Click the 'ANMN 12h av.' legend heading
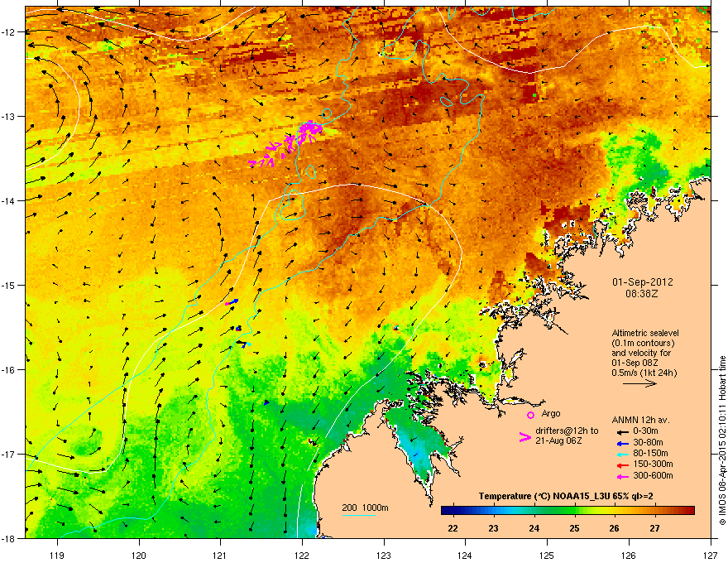 click(640, 420)
